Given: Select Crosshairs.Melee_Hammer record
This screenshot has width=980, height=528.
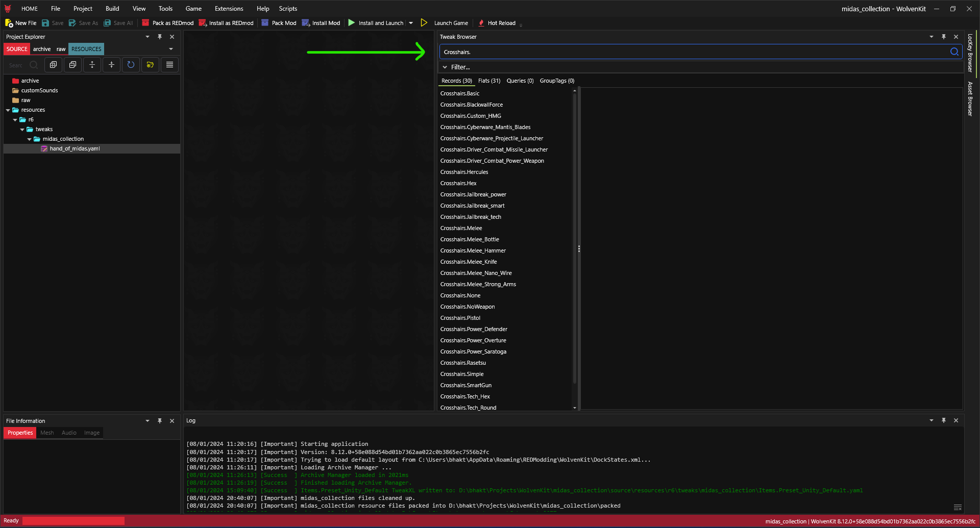Looking at the screenshot, I should click(473, 250).
